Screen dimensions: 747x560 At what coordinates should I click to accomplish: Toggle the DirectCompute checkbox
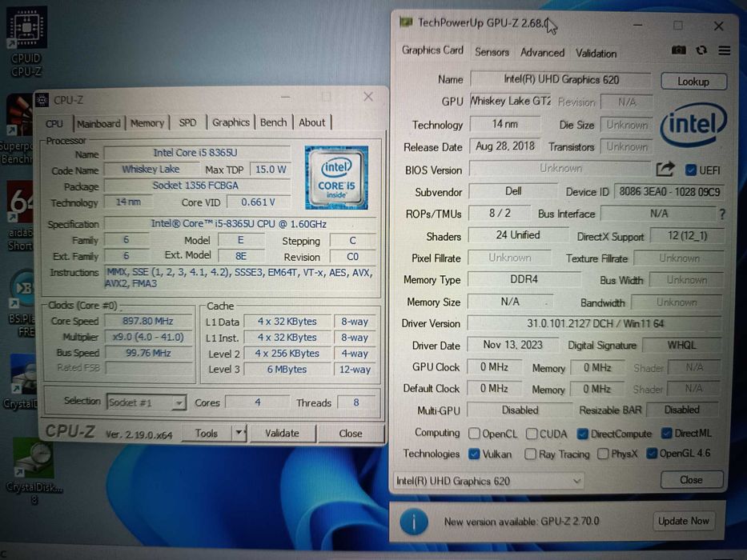click(x=582, y=434)
